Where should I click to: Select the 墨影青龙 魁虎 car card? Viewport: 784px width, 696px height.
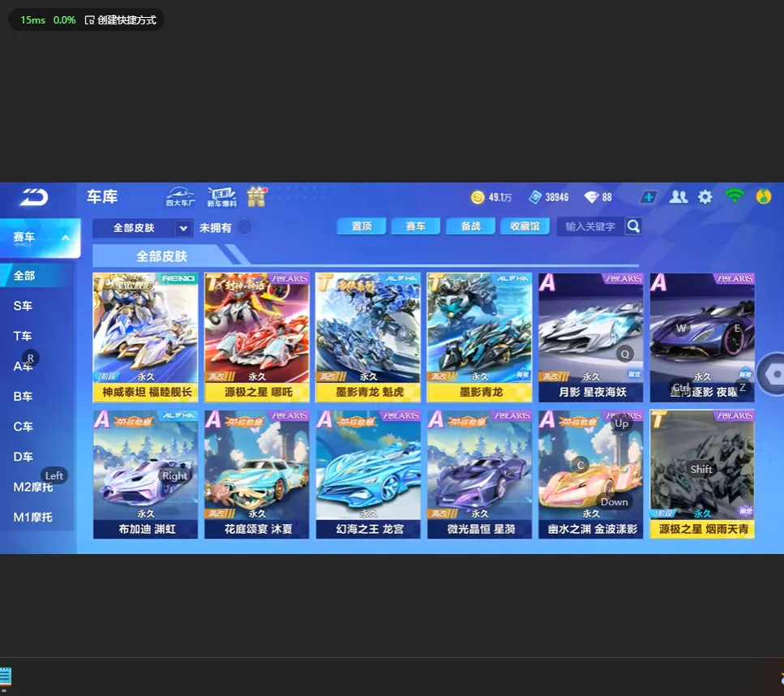pos(369,337)
